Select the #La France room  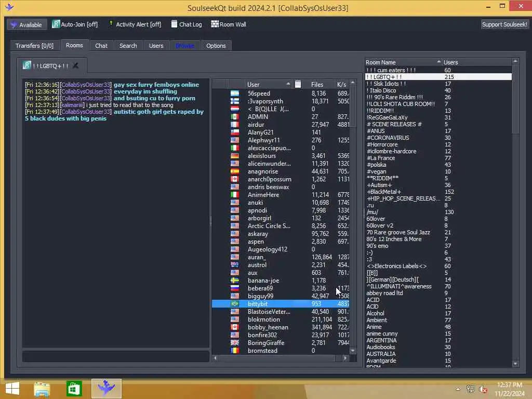pos(438,158)
